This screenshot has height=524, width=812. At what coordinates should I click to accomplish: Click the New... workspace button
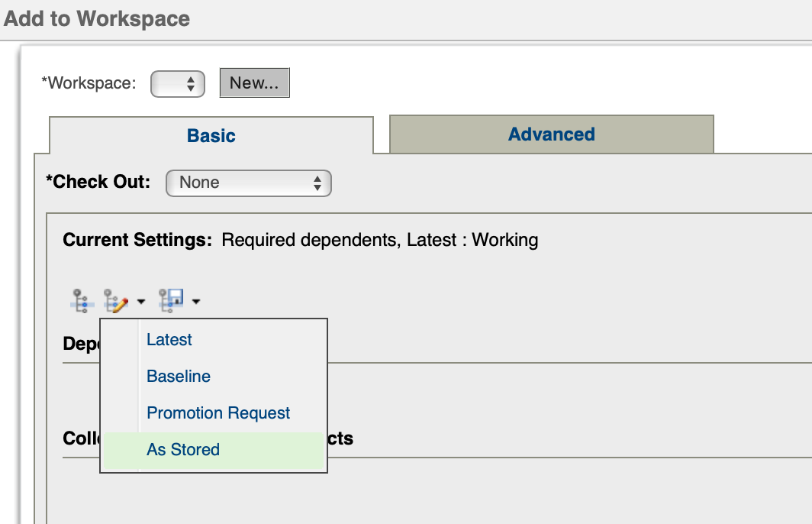coord(254,83)
